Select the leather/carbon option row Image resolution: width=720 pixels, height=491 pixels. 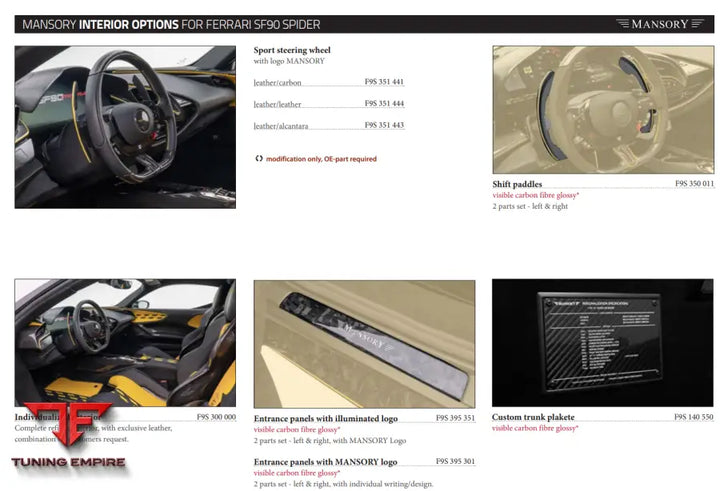tap(329, 82)
